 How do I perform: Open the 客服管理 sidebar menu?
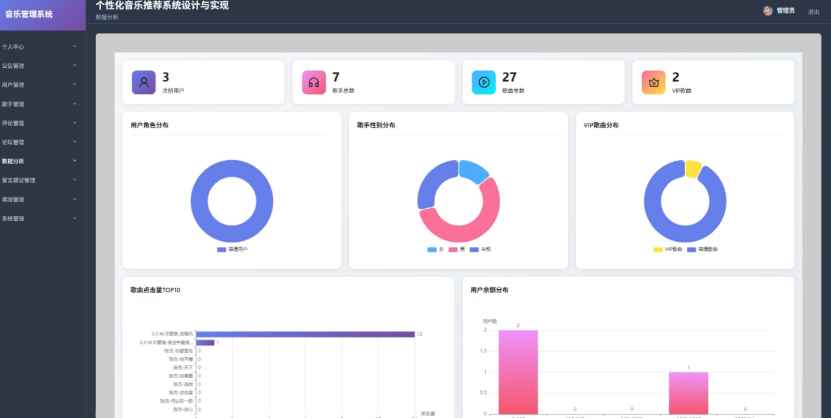click(42, 199)
